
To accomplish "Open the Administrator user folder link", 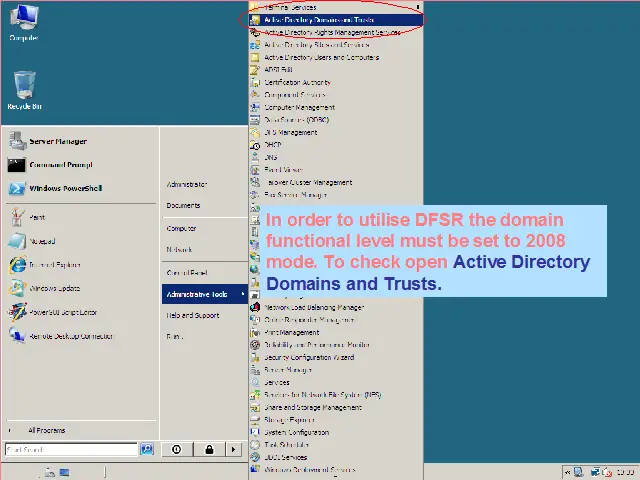I will [x=204, y=184].
